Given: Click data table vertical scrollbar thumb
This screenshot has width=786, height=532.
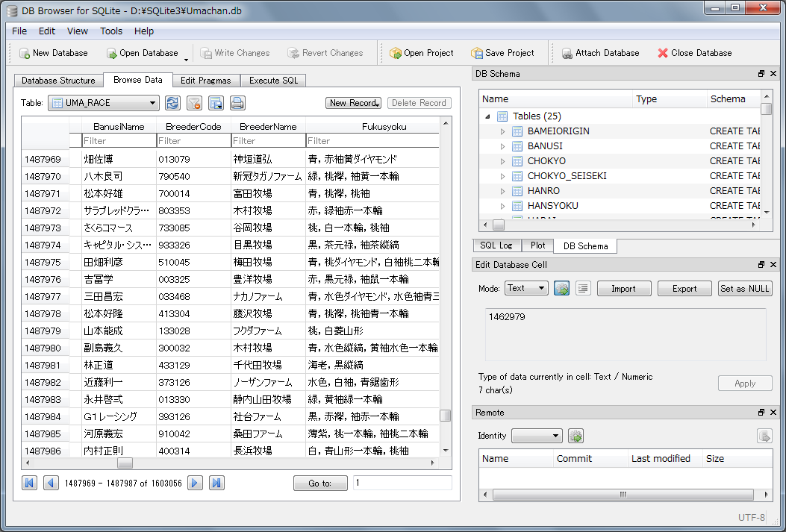Looking at the screenshot, I should click(x=445, y=416).
